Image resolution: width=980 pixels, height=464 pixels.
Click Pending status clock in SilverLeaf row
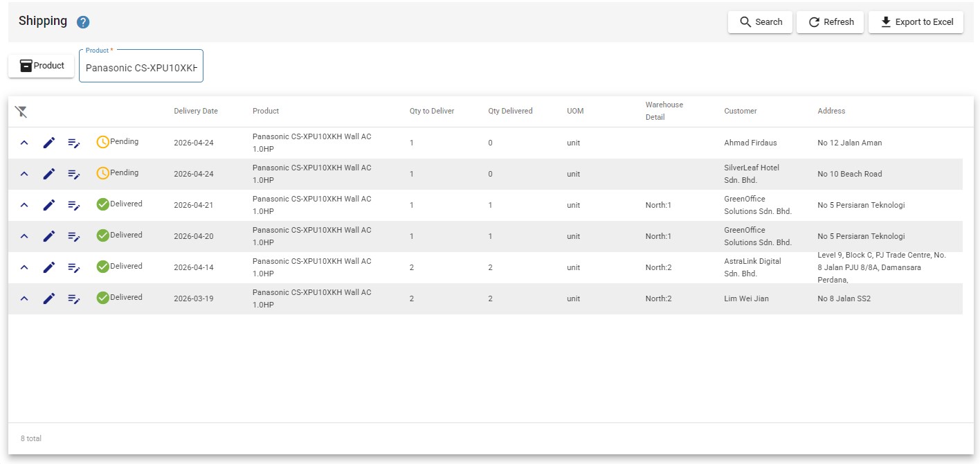point(102,173)
